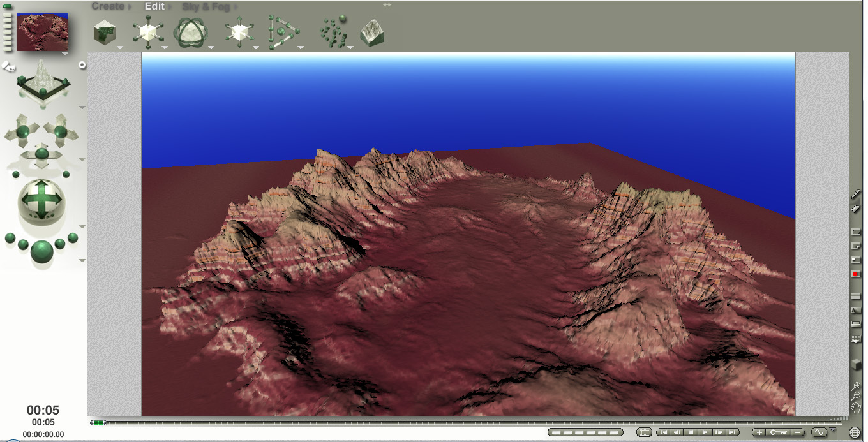Select the Randomize scattered-objects tool
Viewport: 868px width, 442px height.
(333, 32)
